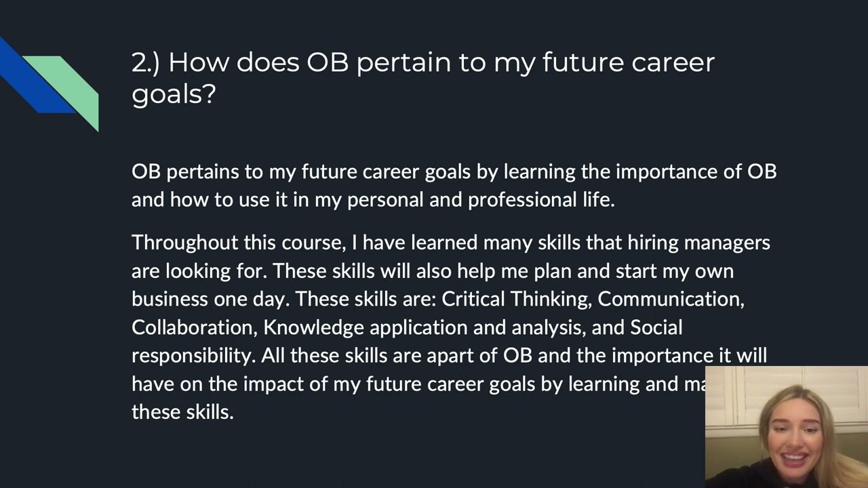This screenshot has width=868, height=488.
Task: Click the word "goals?" in the slide title
Action: pyautogui.click(x=174, y=94)
